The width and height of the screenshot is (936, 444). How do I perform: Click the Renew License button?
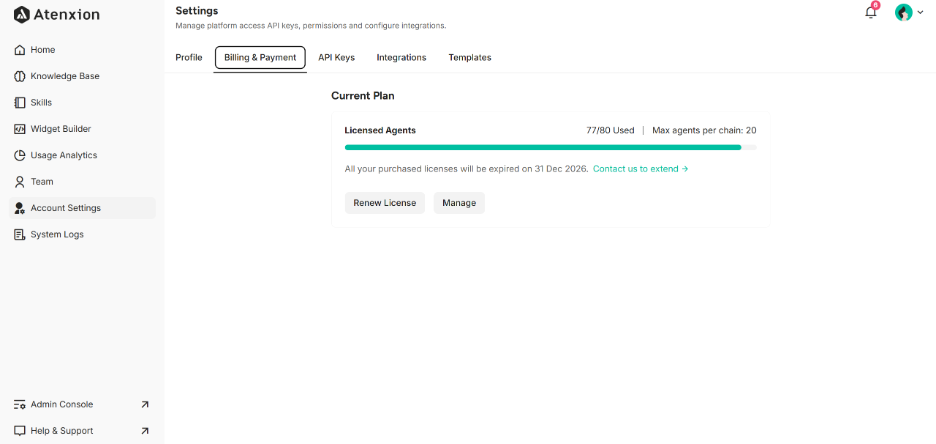384,203
